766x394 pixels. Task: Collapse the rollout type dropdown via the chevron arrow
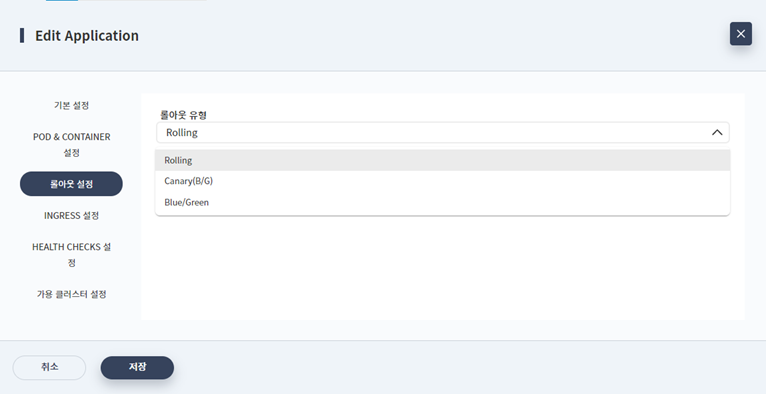pos(717,132)
